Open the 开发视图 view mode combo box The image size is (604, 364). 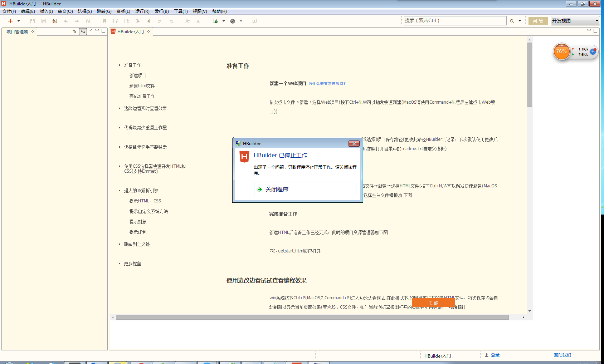[x=575, y=21]
